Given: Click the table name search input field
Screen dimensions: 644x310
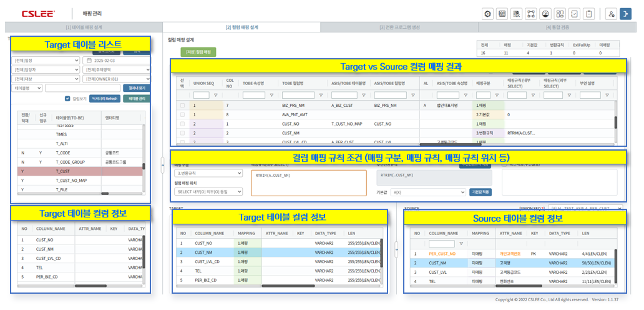Looking at the screenshot, I should pyautogui.click(x=84, y=88).
